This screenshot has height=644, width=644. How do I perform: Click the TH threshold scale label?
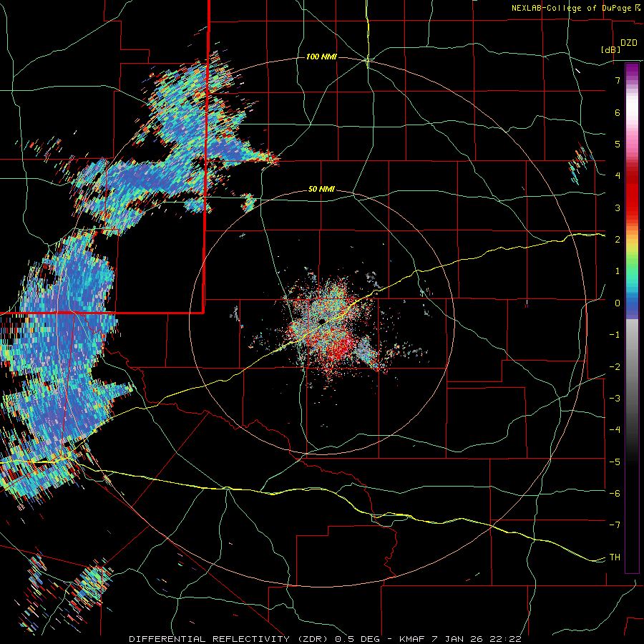coord(615,557)
